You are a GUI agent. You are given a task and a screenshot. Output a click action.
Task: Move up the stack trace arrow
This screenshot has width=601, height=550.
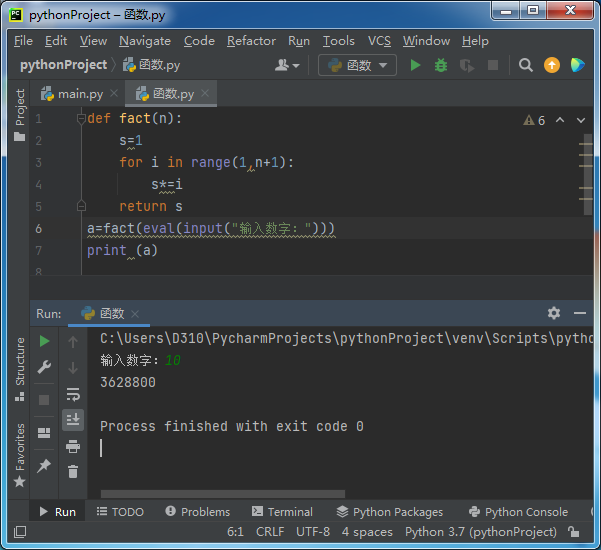73,341
